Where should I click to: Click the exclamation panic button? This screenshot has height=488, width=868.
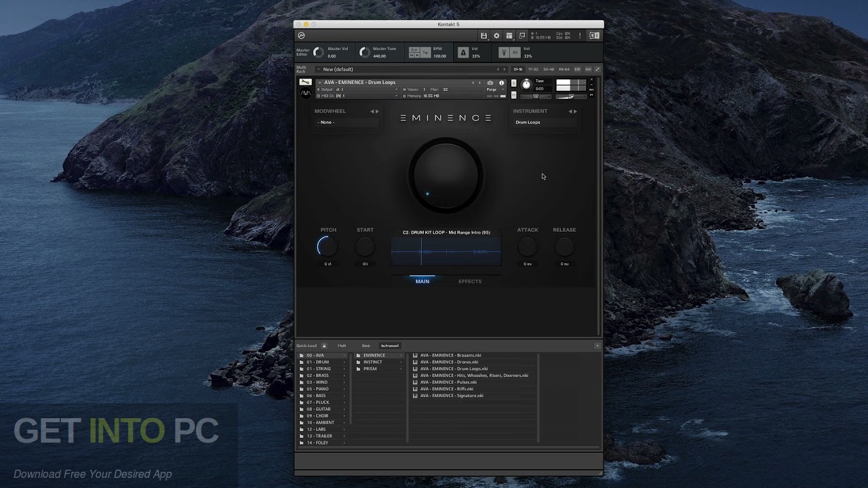(580, 35)
